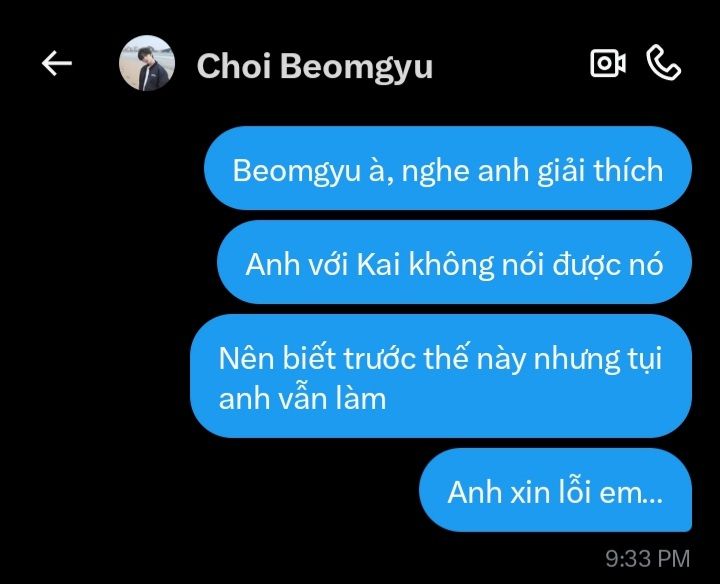Click 'nhưng tụi' text in third message
The height and width of the screenshot is (584, 720).
[597, 359]
